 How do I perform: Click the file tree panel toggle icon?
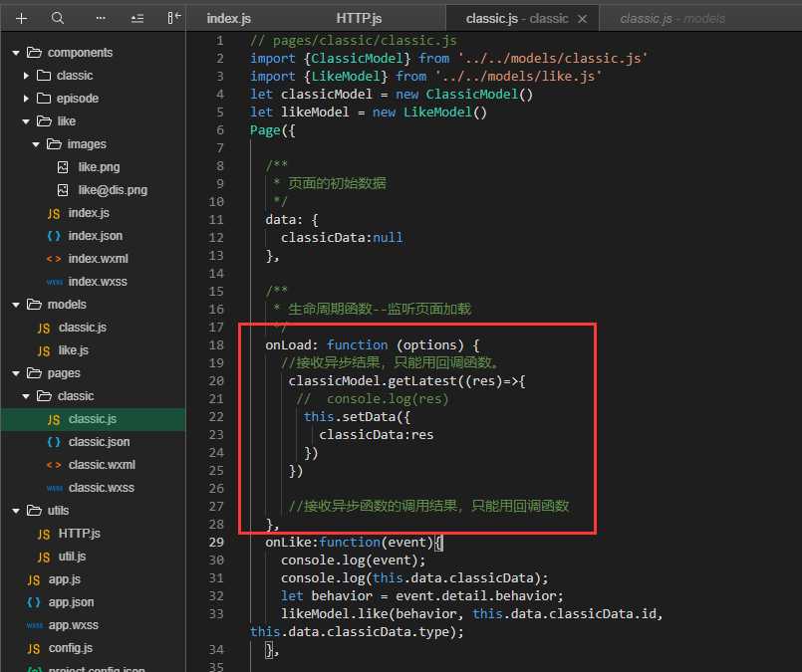[174, 18]
